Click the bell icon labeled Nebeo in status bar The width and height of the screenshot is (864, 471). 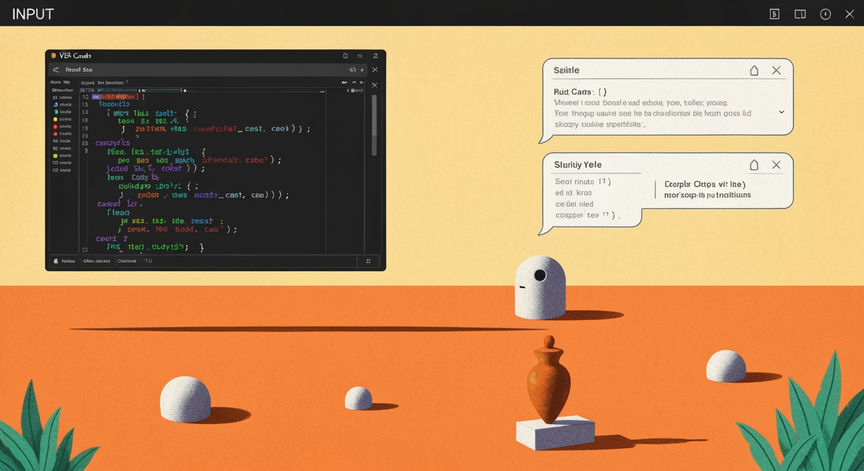pyautogui.click(x=56, y=261)
